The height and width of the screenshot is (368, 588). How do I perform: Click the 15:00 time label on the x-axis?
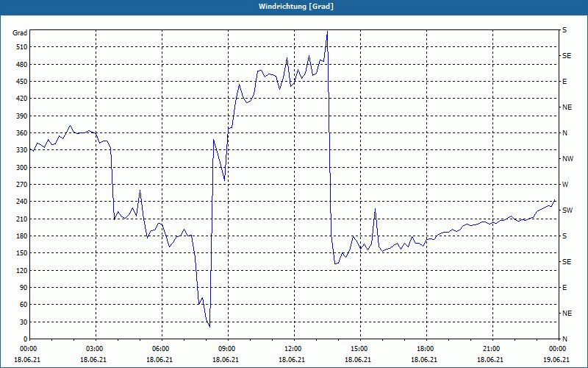360,349
